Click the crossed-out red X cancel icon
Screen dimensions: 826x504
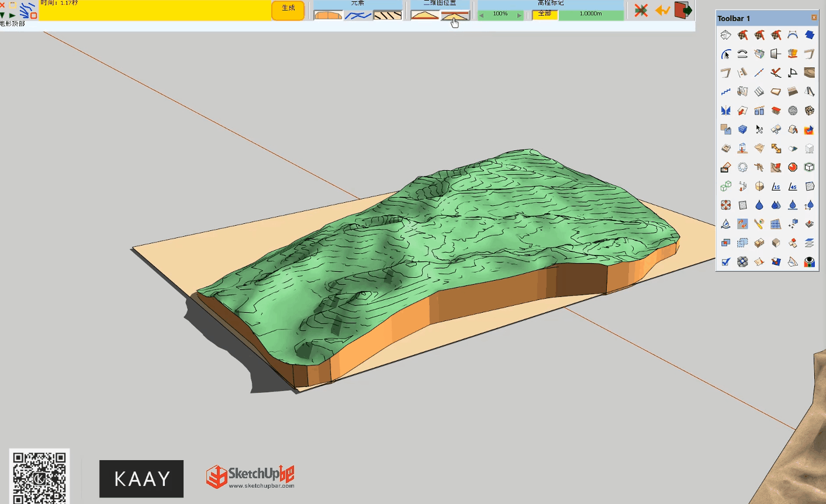pos(641,11)
